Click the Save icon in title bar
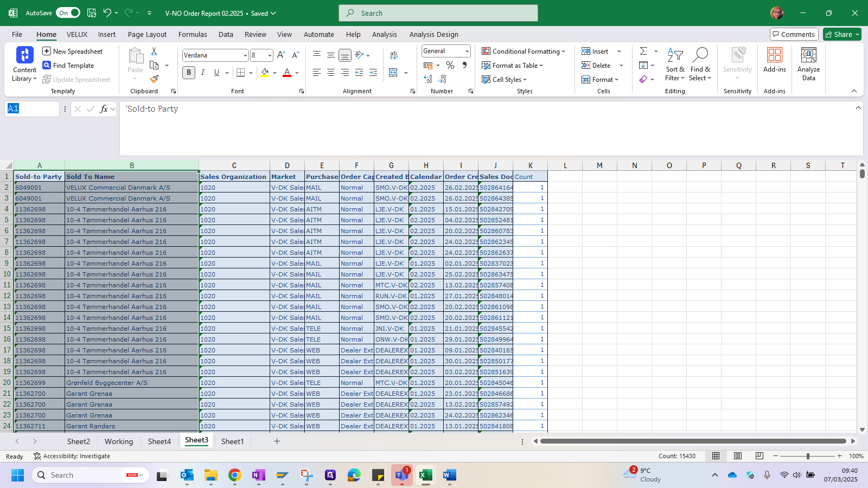The width and height of the screenshot is (868, 488). 92,13
